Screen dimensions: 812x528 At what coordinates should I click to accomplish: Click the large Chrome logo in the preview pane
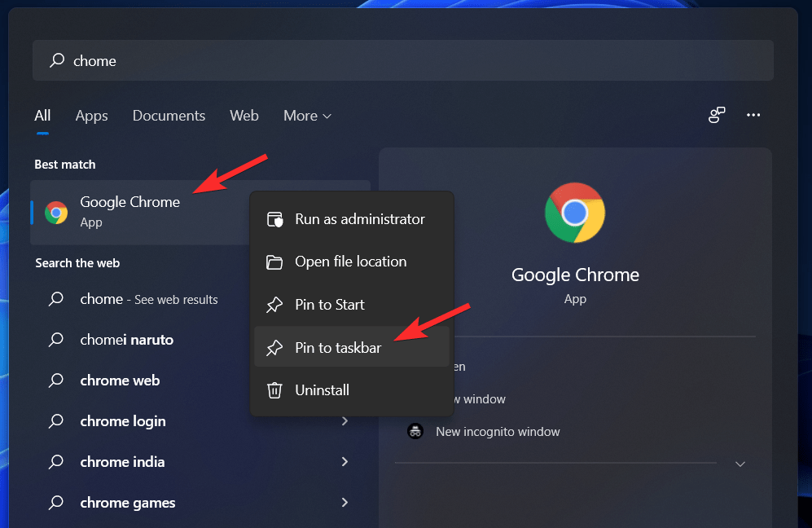(x=575, y=213)
